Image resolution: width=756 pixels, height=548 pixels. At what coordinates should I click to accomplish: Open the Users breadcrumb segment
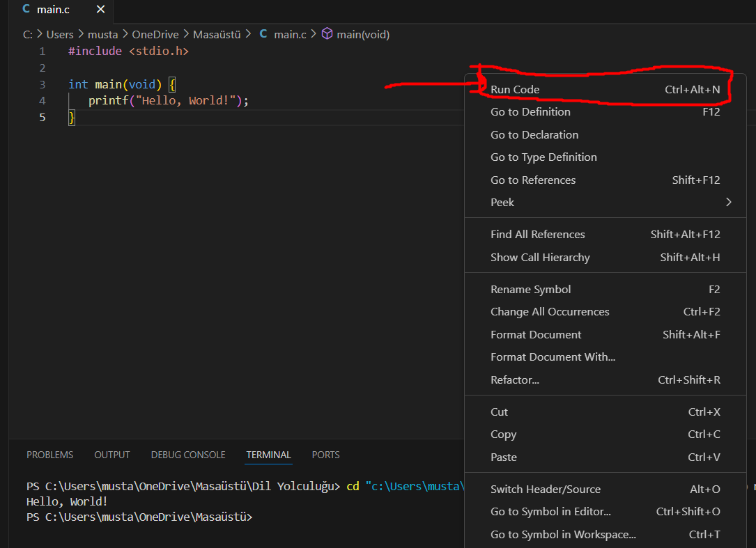[60, 35]
